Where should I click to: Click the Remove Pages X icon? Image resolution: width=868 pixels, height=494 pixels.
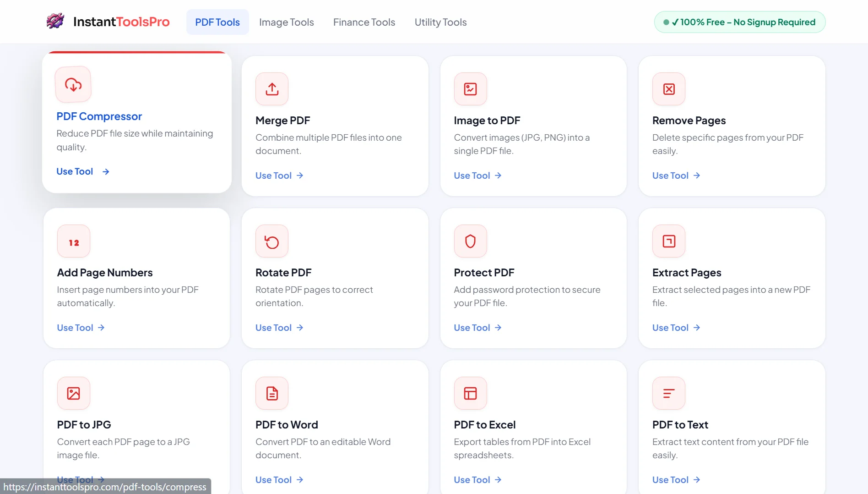click(668, 89)
